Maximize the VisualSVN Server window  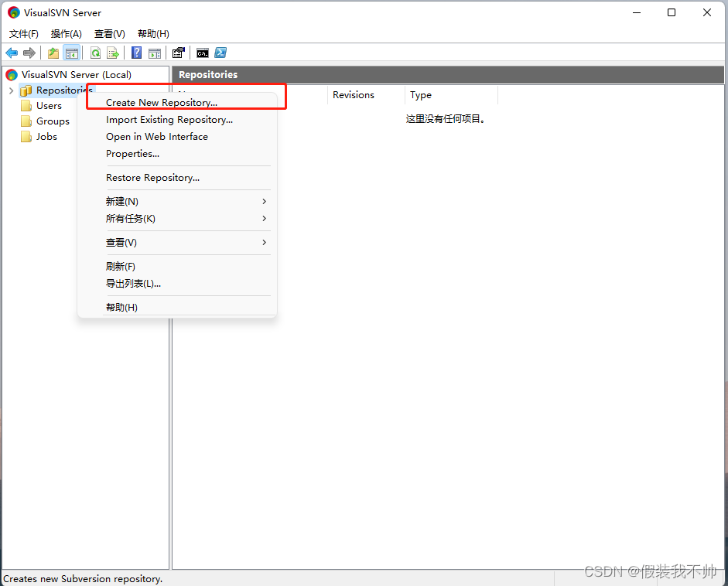coord(672,12)
